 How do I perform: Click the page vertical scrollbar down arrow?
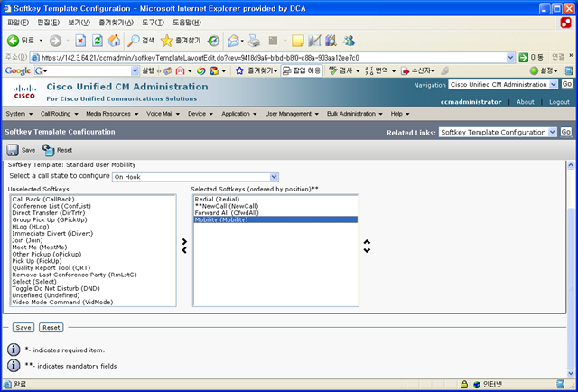point(571,373)
